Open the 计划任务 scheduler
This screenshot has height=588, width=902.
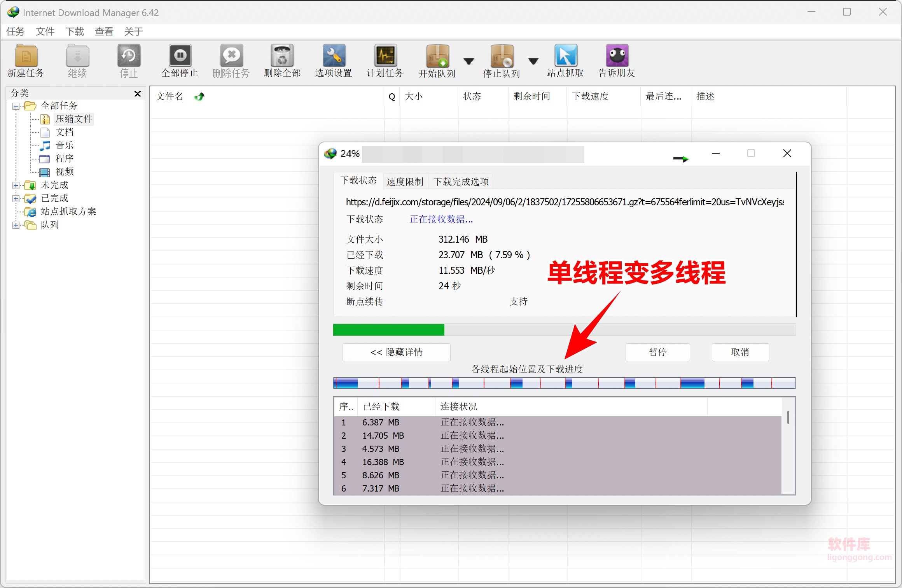(385, 60)
